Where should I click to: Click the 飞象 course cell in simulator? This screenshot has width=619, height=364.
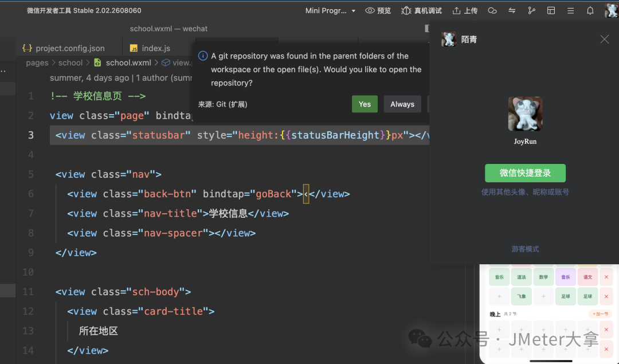pos(521,296)
